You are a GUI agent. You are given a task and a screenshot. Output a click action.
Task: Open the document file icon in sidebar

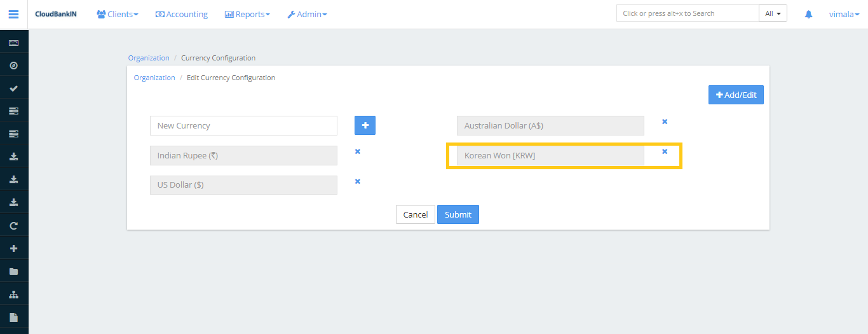click(x=13, y=317)
